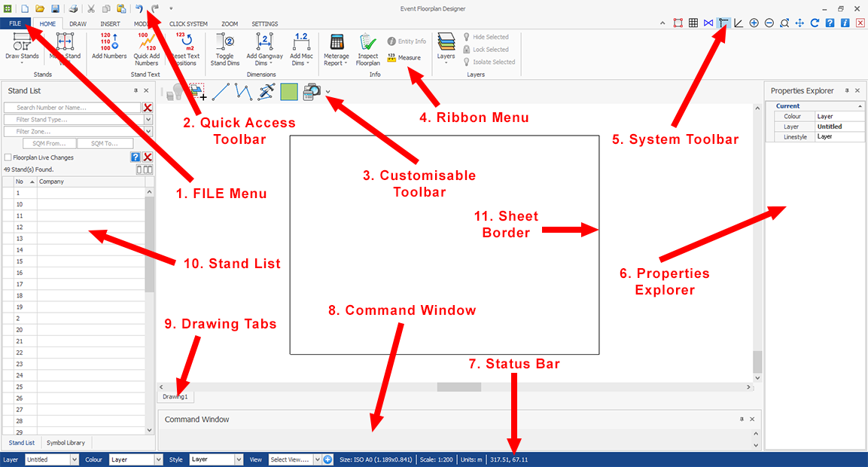The height and width of the screenshot is (467, 868).
Task: Clear the search with the red X button
Action: click(148, 108)
